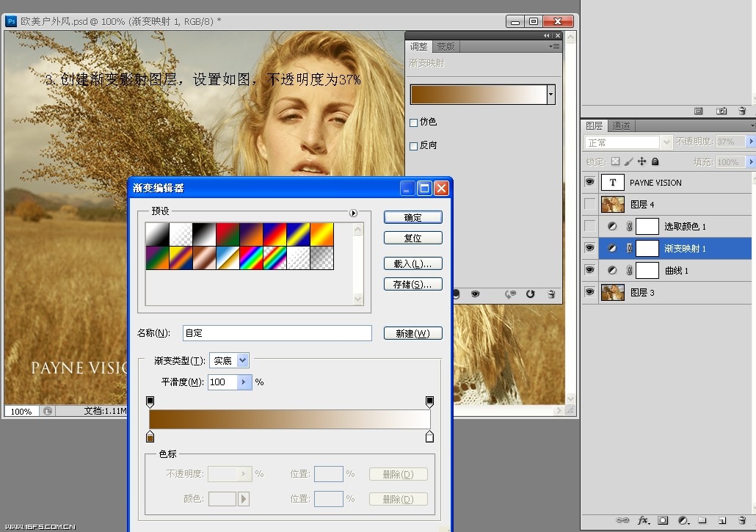Screen dimensions: 756x532
Task: Collapse 调整 panel with double-arrow icon
Action: [546, 36]
